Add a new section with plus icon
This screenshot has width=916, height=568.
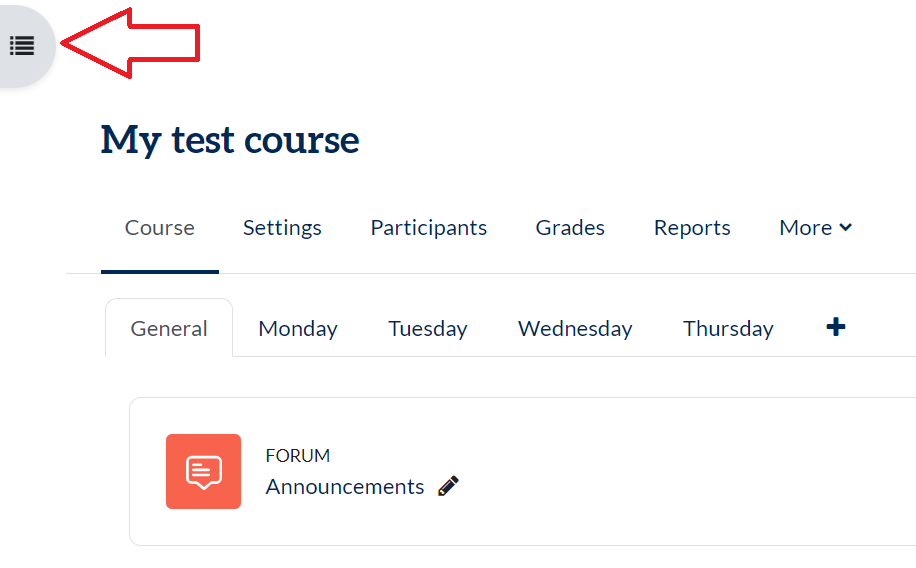(836, 327)
